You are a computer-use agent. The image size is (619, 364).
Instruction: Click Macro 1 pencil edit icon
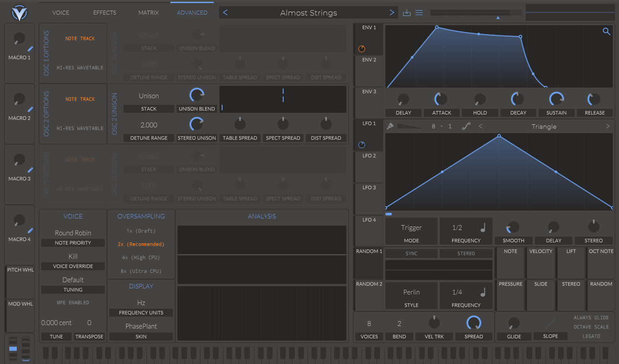point(31,49)
